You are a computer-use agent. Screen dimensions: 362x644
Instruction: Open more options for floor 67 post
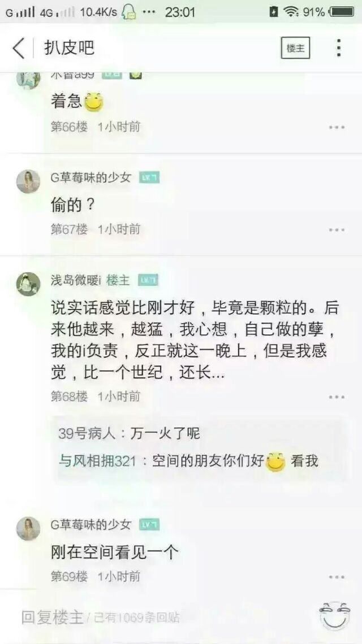337,229
